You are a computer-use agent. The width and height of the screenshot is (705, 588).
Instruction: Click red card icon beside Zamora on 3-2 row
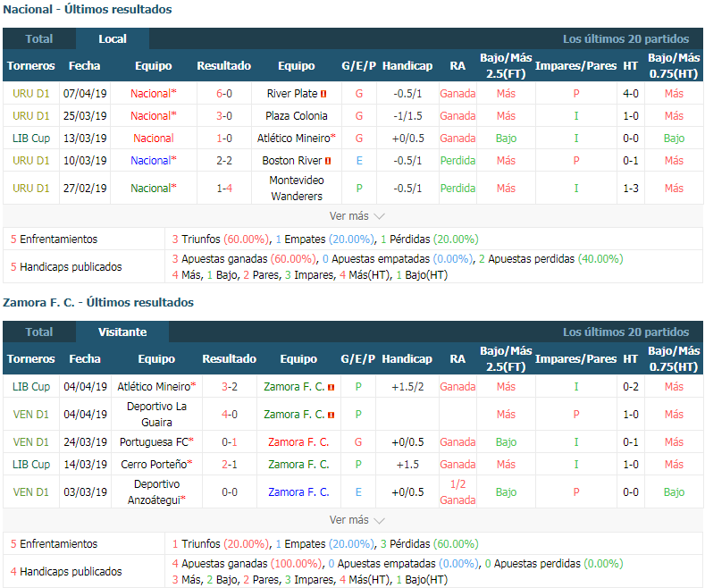331,387
